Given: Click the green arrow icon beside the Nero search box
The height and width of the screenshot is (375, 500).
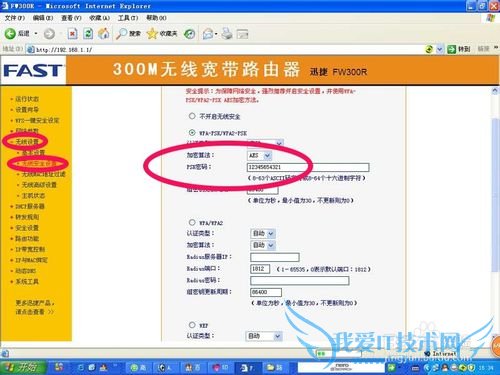Looking at the screenshot, I should pos(391,368).
